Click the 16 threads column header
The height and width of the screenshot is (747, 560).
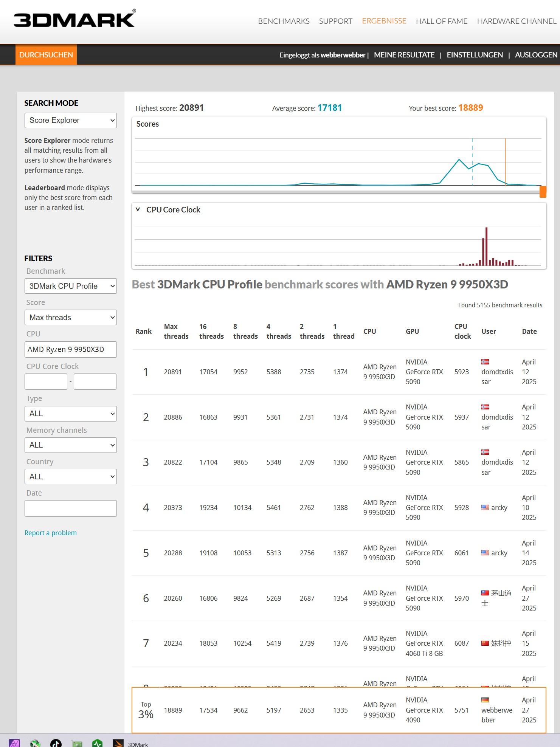tap(211, 331)
